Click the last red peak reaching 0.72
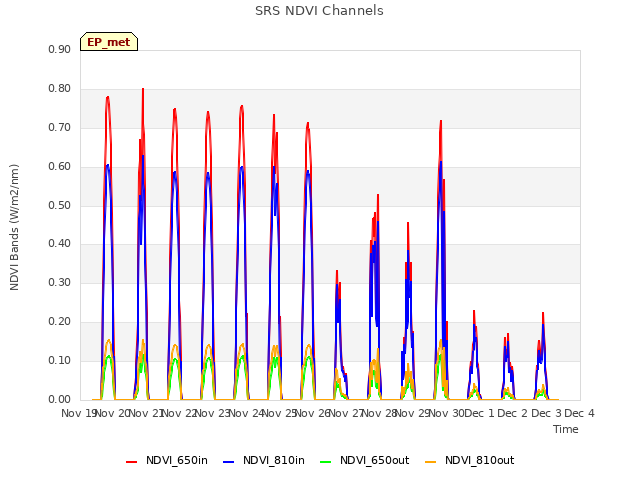The width and height of the screenshot is (640, 480). [x=441, y=122]
